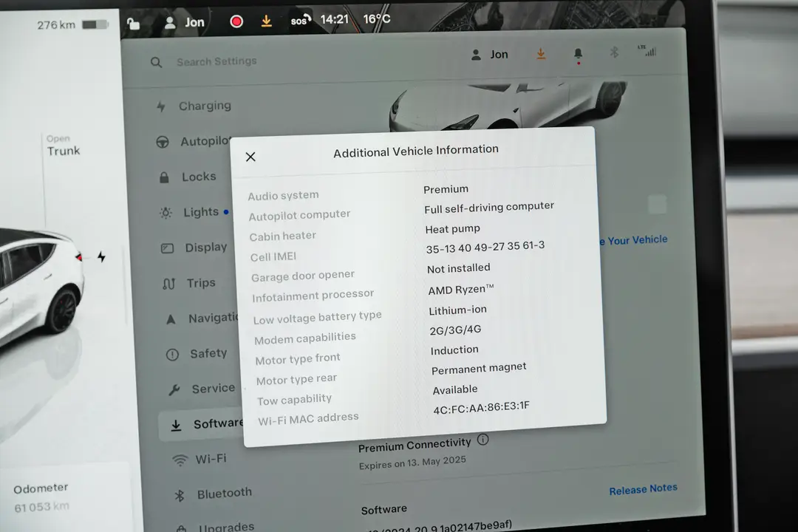798x532 pixels.
Task: Click the Premium Connectivity info icon
Action: [x=483, y=440]
